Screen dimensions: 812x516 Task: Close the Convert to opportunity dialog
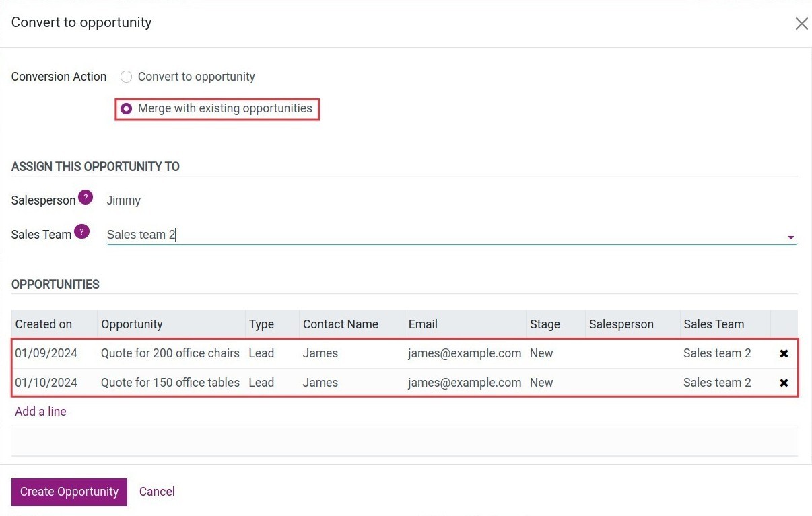801,24
